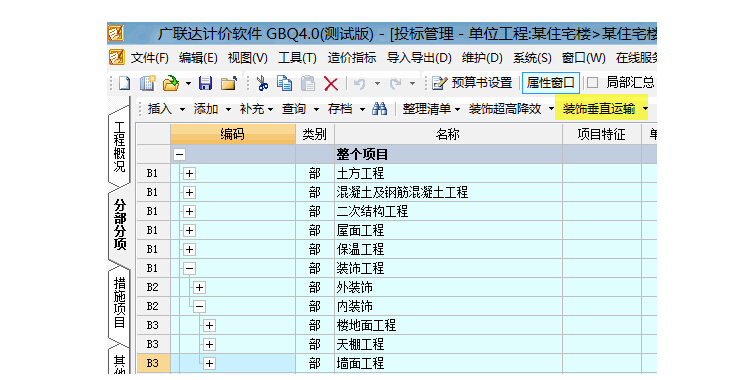This screenshot has height=380, width=747.
Task: Click the Copy icon
Action: [284, 83]
